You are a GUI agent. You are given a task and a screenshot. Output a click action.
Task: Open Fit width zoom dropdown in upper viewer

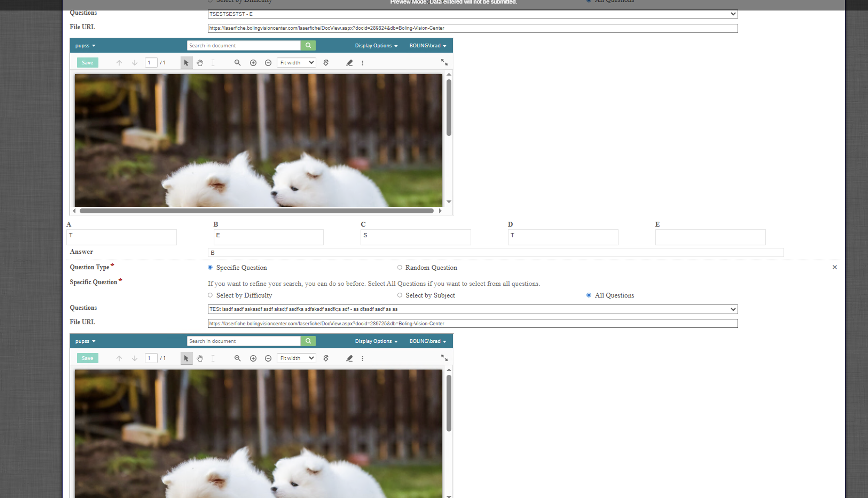296,63
